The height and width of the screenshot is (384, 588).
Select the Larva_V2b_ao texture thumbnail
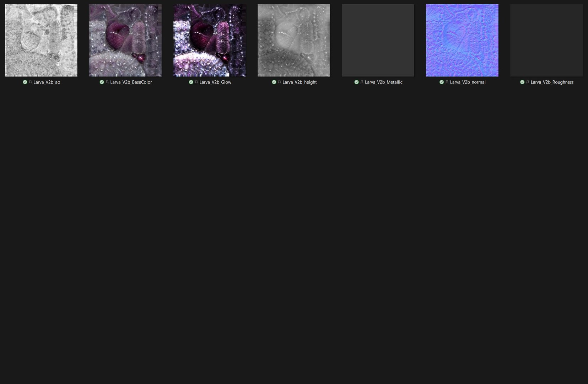click(41, 40)
